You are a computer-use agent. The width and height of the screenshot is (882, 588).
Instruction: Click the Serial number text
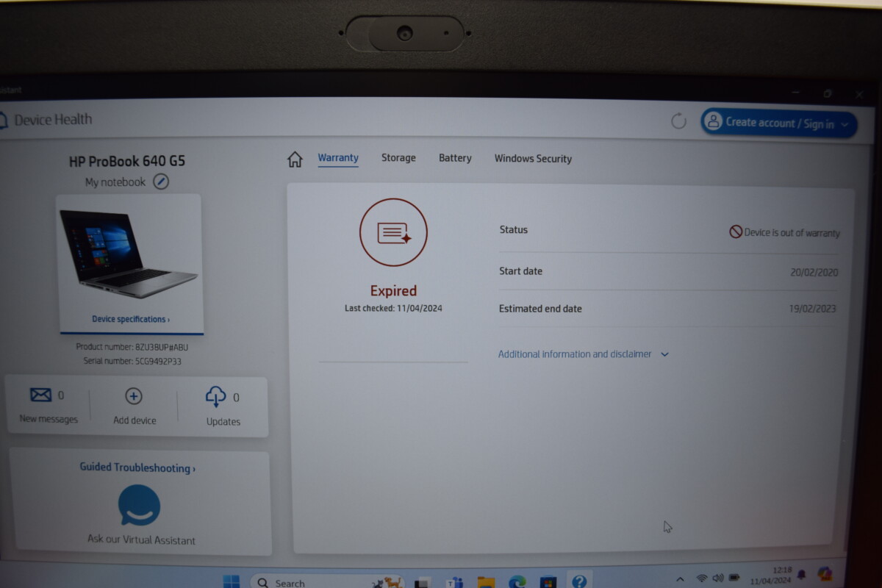(x=132, y=362)
